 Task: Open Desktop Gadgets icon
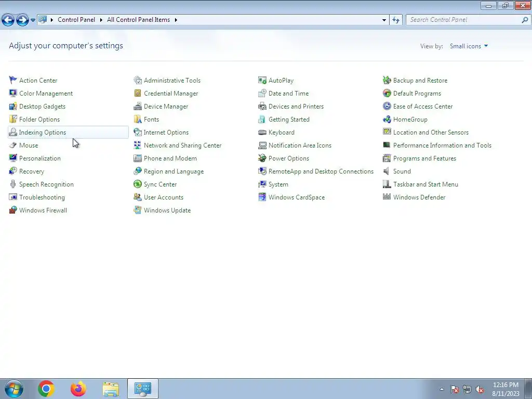[13, 106]
